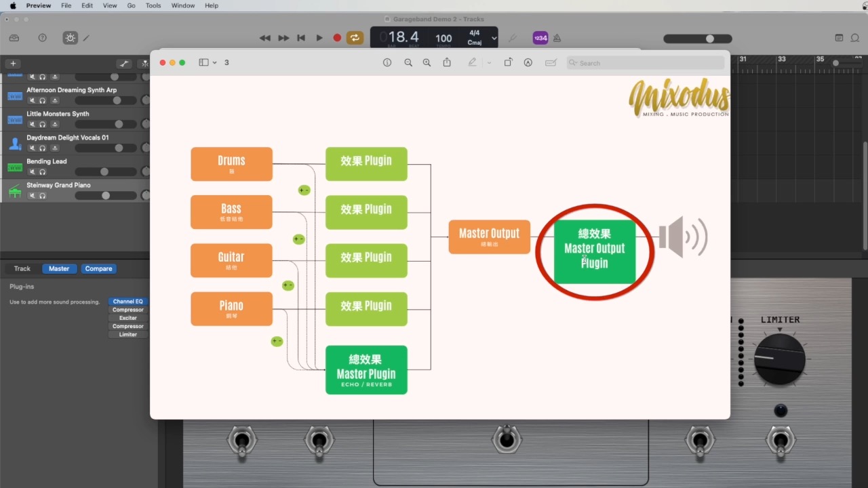Open the markup pen options chevron
Image resolution: width=868 pixels, height=488 pixels.
489,62
